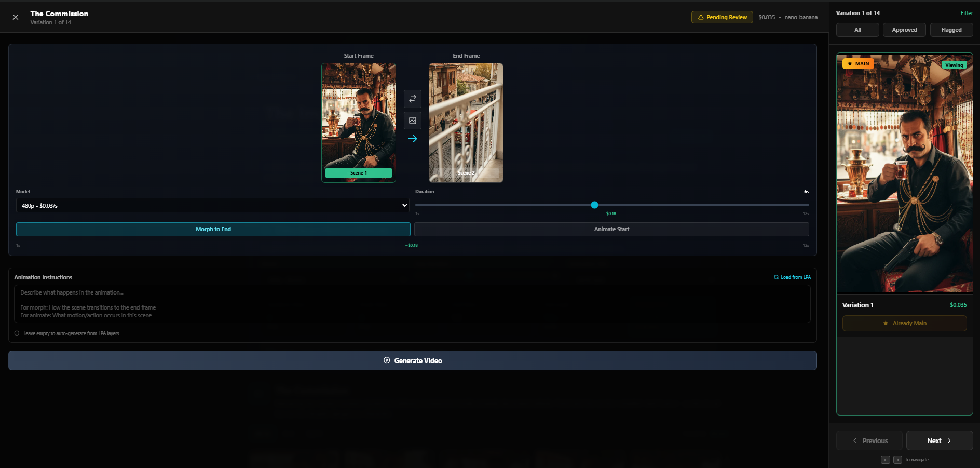
Task: Click the swap frames icon between Start and End
Action: tap(413, 99)
